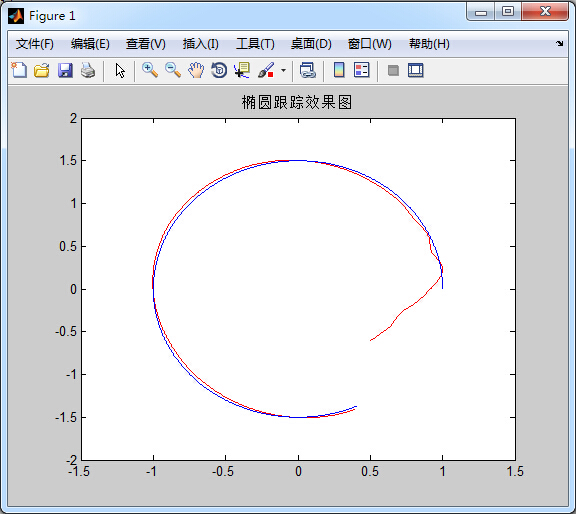Open the 文件(F) menu
The width and height of the screenshot is (576, 514).
(35, 44)
